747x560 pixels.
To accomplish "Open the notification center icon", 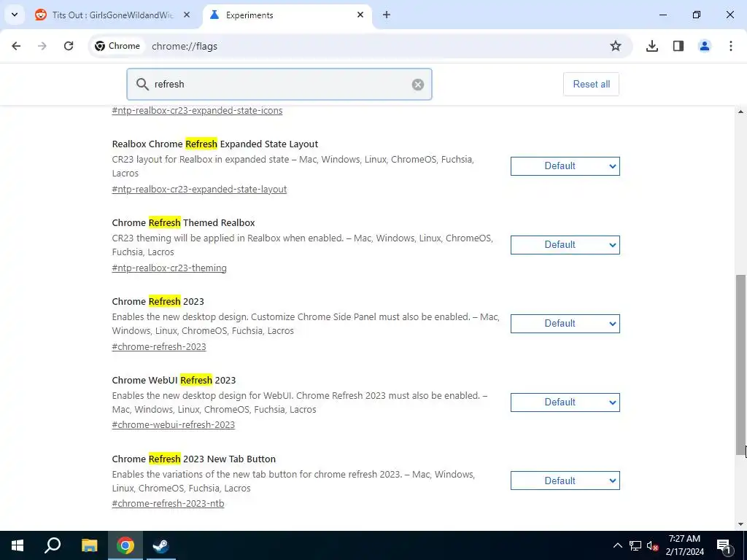I will pos(723,545).
